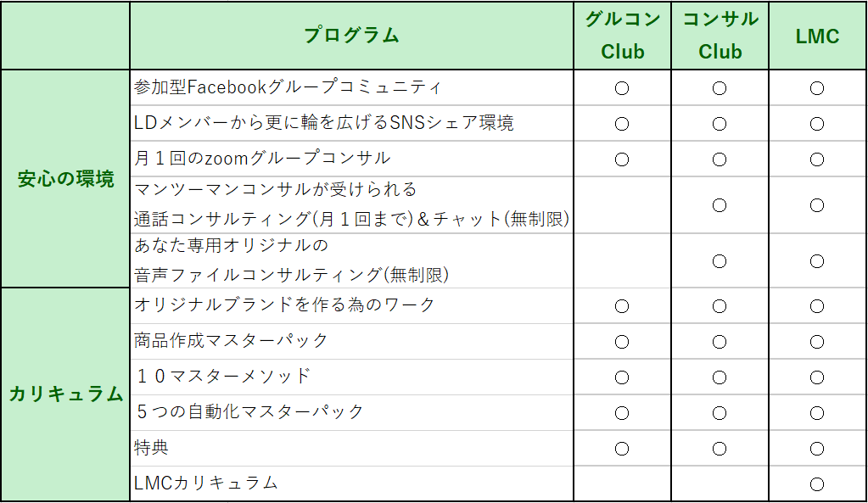Select the LMC circle for 月1回のzoomグループコンサル
Image resolution: width=868 pixels, height=503 pixels.
click(817, 159)
